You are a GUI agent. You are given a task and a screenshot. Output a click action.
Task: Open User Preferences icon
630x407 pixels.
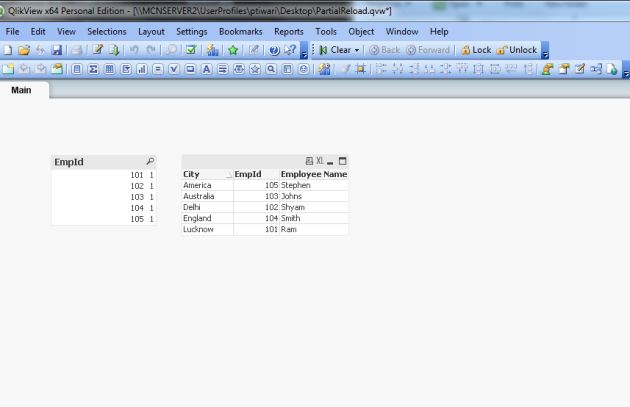(547, 69)
